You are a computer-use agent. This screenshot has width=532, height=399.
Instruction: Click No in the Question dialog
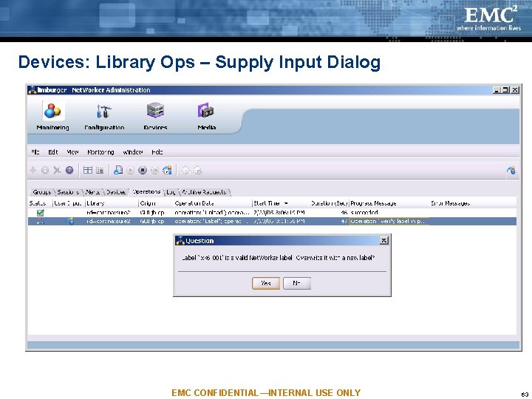tap(297, 283)
